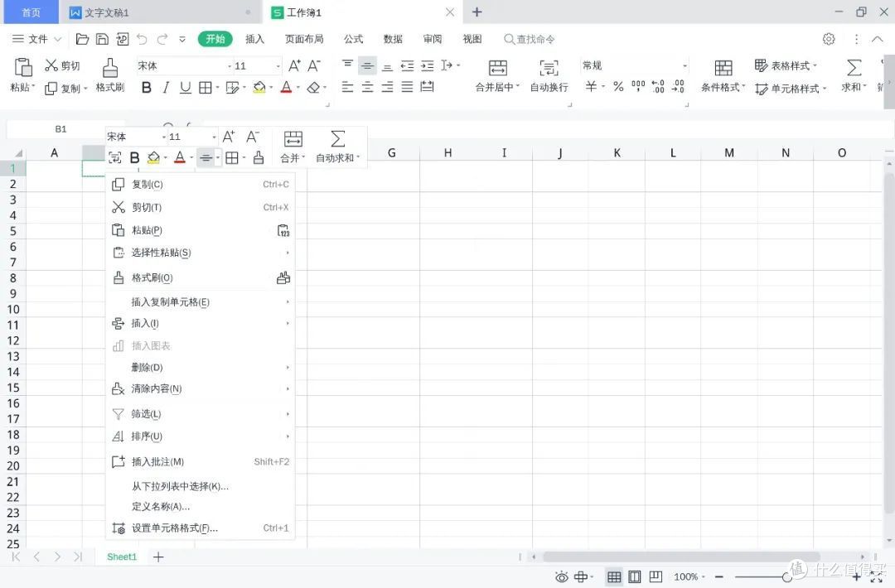Apply the thousands separator format
This screenshot has width=895, height=588.
(638, 86)
